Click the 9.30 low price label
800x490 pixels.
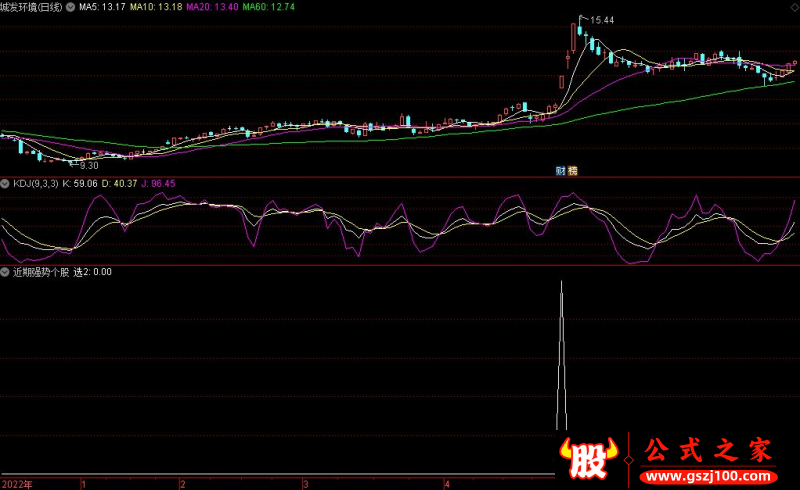point(88,166)
